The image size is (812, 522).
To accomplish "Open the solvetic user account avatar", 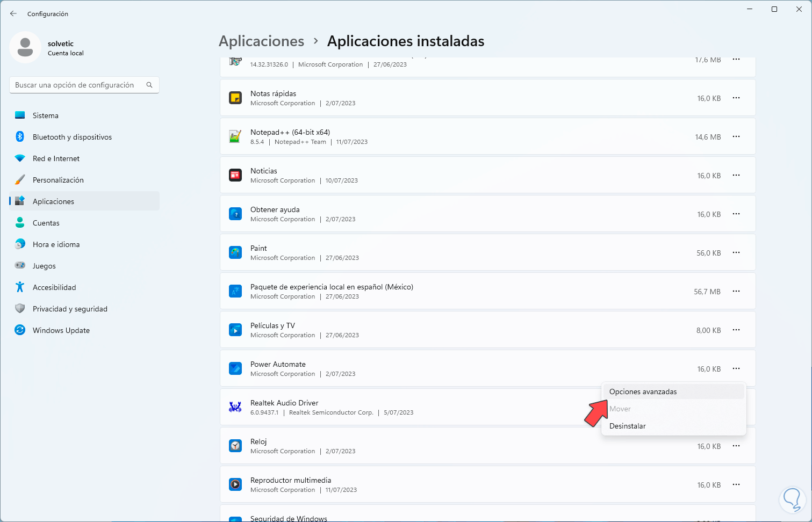I will tap(25, 47).
